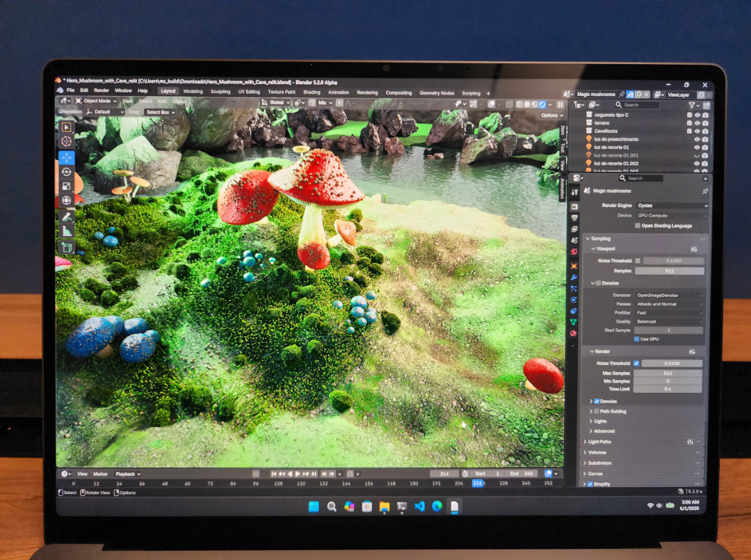Choose the Measure tool
Screen dimensions: 751x560
67,232
